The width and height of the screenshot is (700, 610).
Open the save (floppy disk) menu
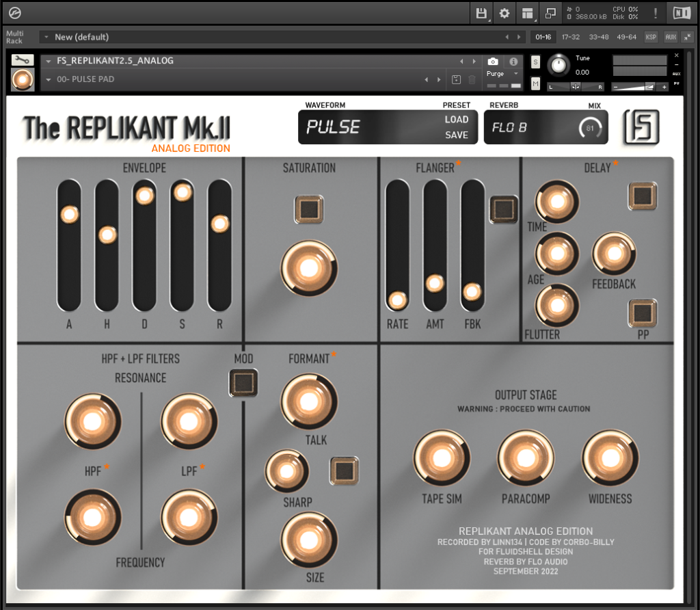481,14
